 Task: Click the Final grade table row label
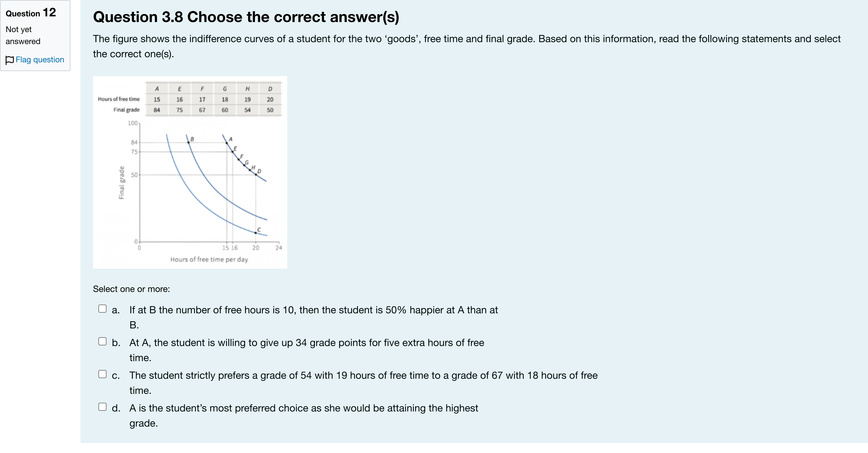coord(126,110)
